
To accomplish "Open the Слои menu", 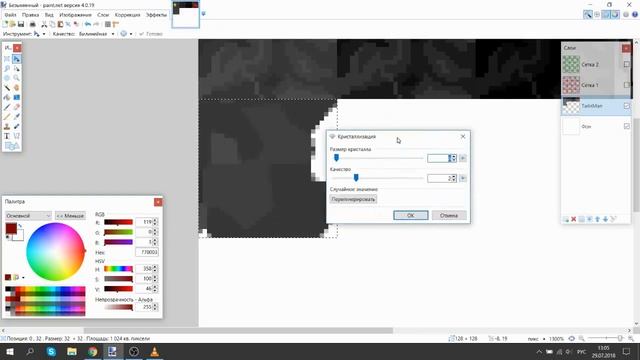I will pos(103,15).
